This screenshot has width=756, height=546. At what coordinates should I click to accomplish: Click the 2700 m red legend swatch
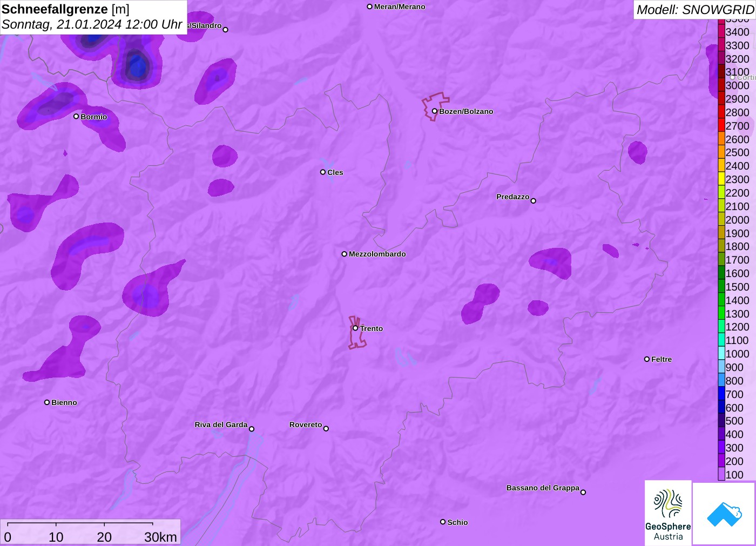tap(721, 125)
